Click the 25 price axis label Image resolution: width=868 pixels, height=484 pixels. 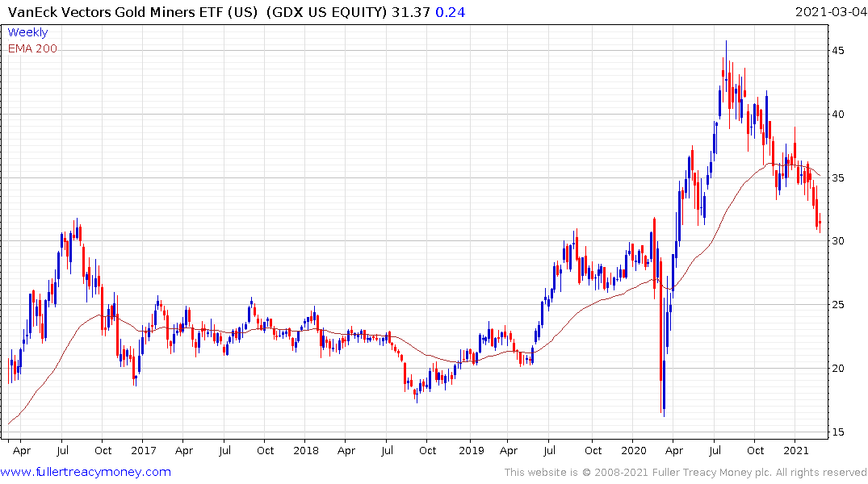837,304
